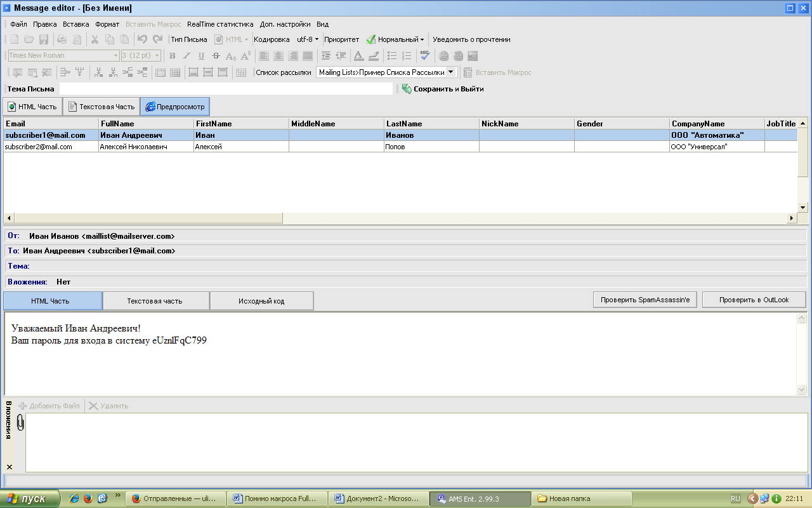Switch to Исходный код tab

click(261, 301)
